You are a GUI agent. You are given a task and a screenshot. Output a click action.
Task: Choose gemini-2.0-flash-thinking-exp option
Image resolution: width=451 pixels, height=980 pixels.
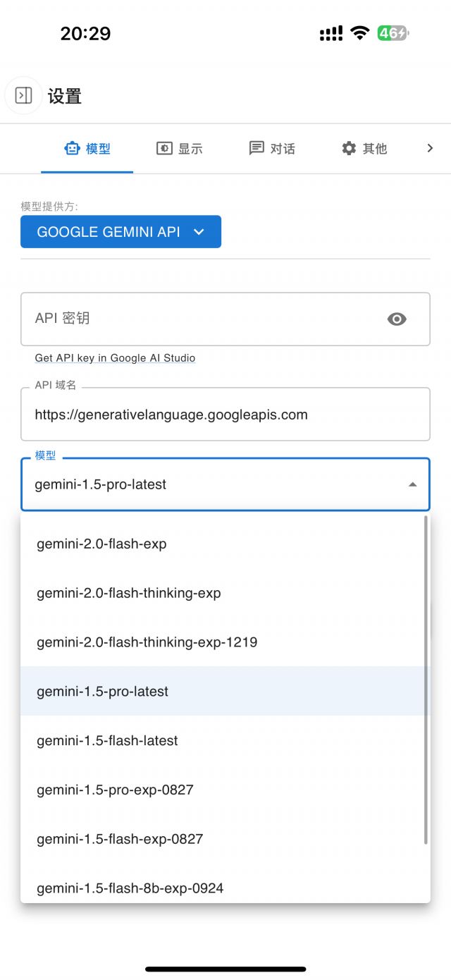(129, 594)
